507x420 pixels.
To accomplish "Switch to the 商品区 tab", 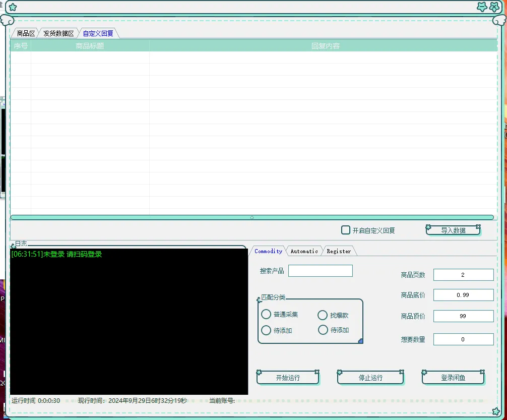I will coord(26,33).
